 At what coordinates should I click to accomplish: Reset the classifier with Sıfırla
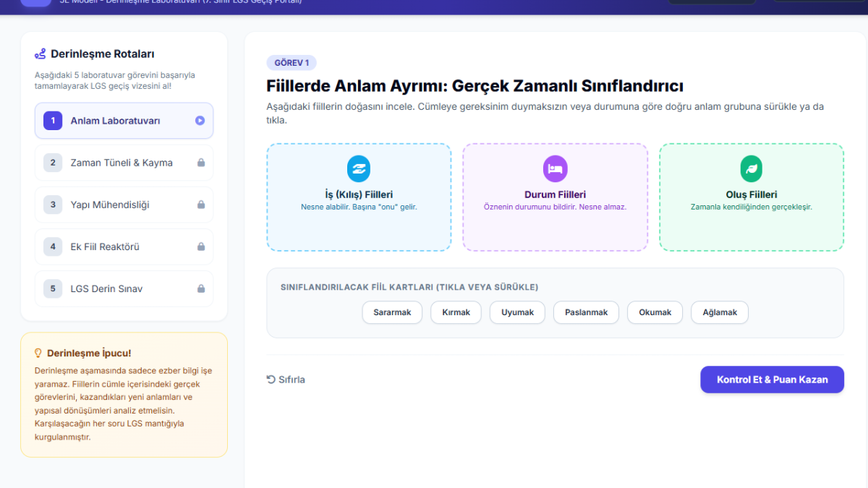click(x=286, y=380)
